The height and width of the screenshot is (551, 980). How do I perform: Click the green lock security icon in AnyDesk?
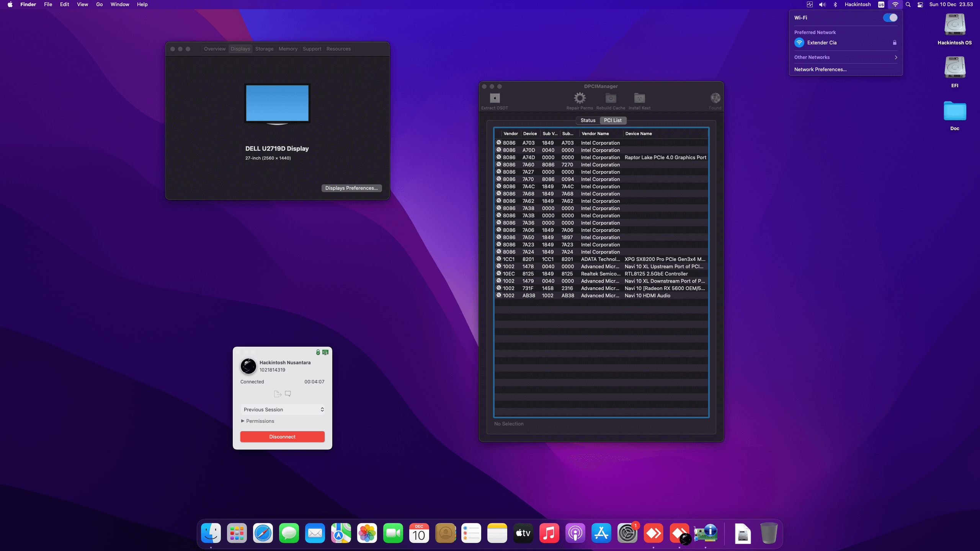click(318, 352)
